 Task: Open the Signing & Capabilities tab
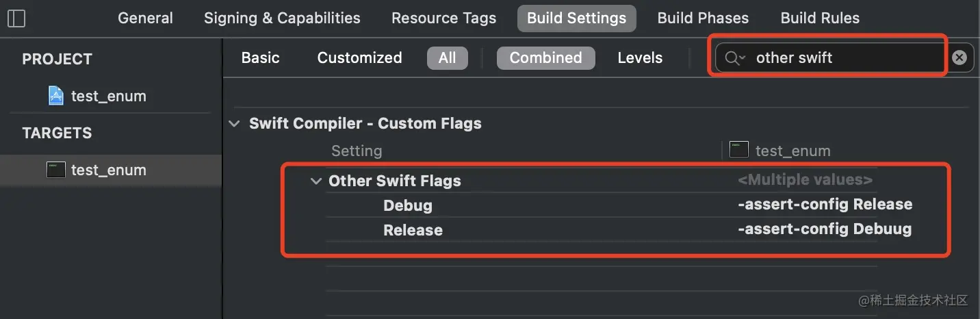(x=282, y=18)
